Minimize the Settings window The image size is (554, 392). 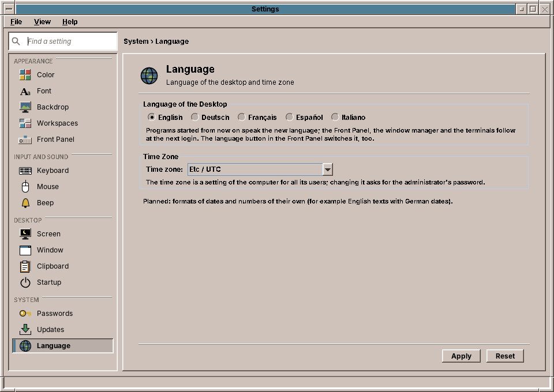pyautogui.click(x=522, y=9)
